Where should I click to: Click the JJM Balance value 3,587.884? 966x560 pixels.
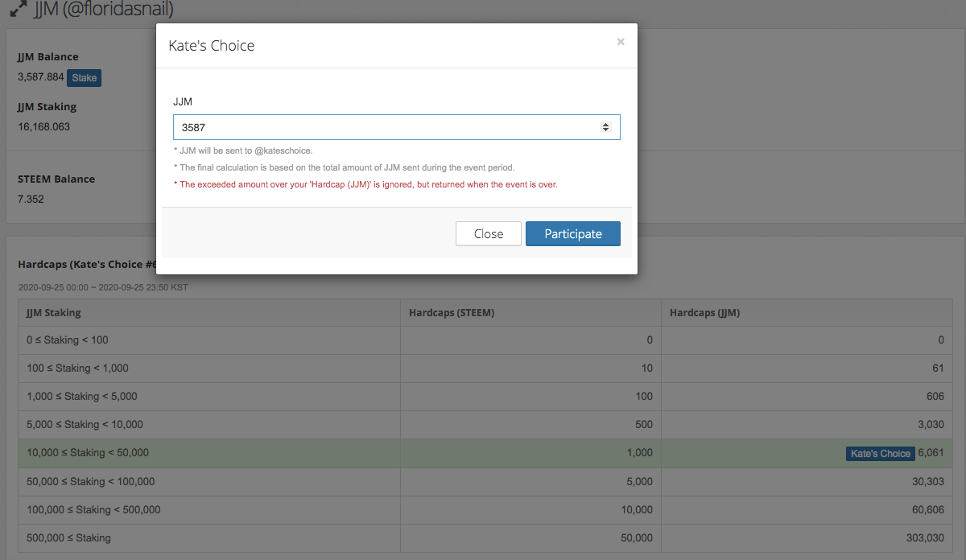(x=40, y=78)
